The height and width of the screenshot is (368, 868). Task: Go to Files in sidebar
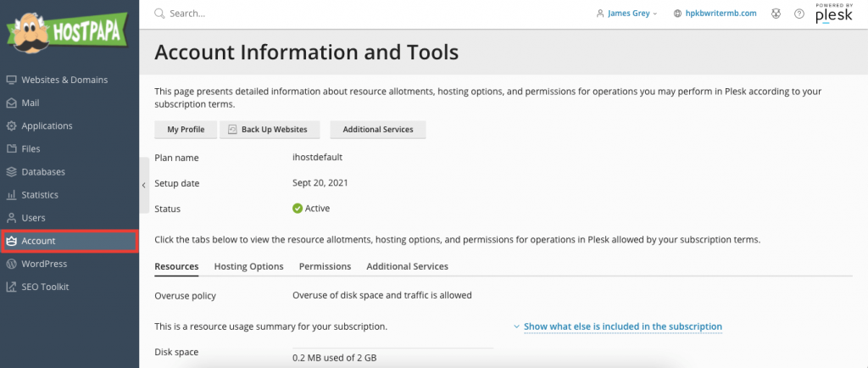click(23, 149)
